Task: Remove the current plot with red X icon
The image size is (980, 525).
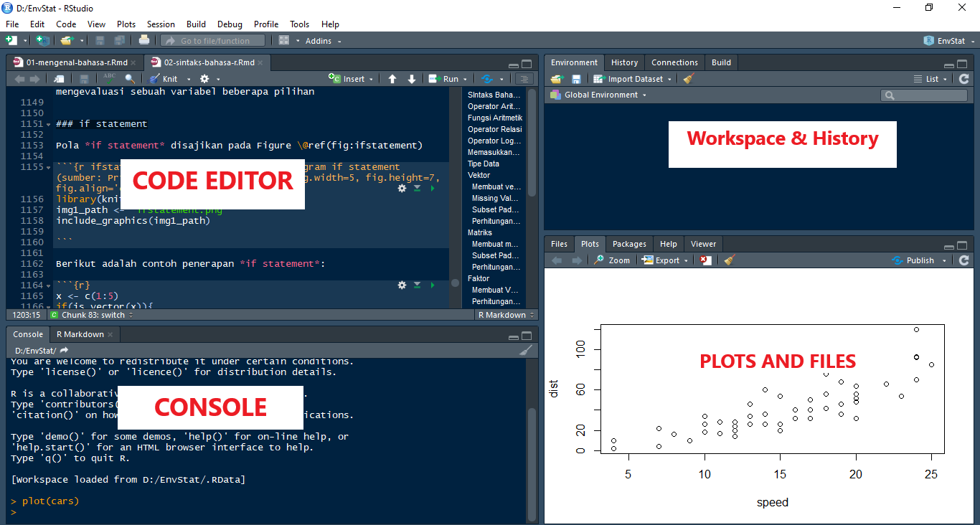Action: (x=706, y=260)
